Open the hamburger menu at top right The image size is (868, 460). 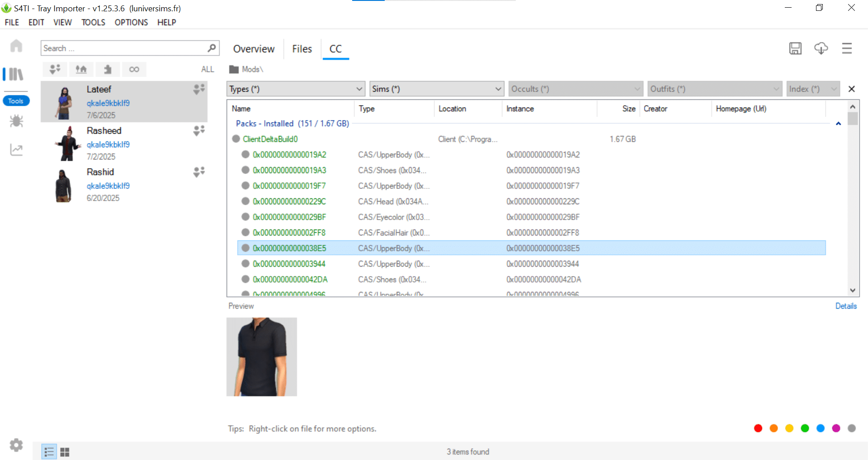[x=847, y=48]
